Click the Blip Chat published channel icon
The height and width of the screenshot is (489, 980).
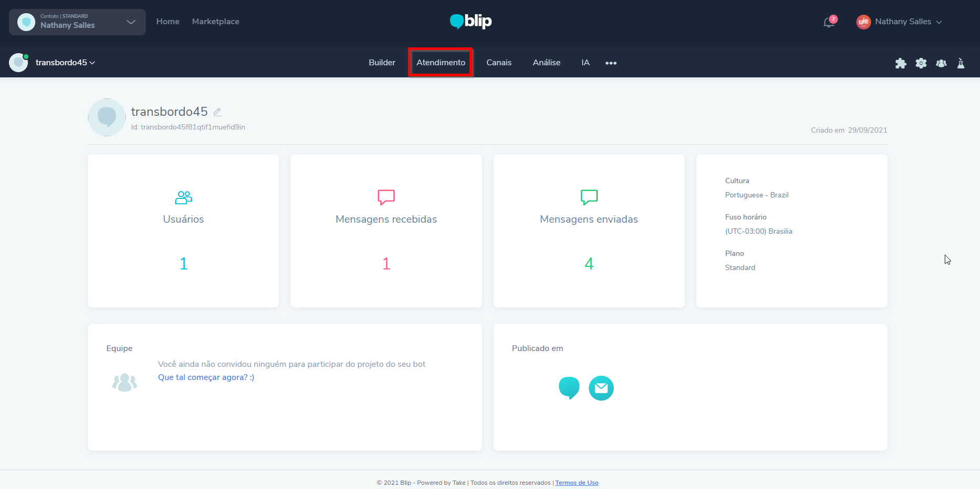point(569,388)
